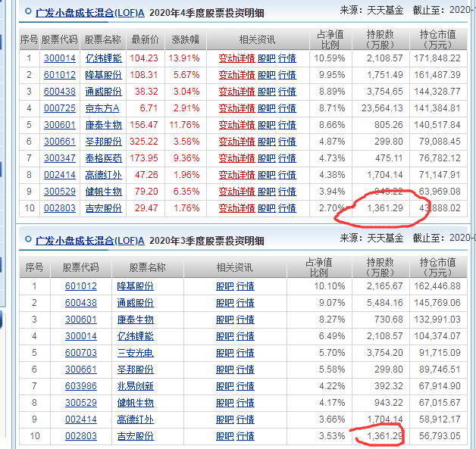476x449 pixels.
Task: Open 股吧 for 吉宏股份 in the Q3 table
Action: tap(225, 436)
